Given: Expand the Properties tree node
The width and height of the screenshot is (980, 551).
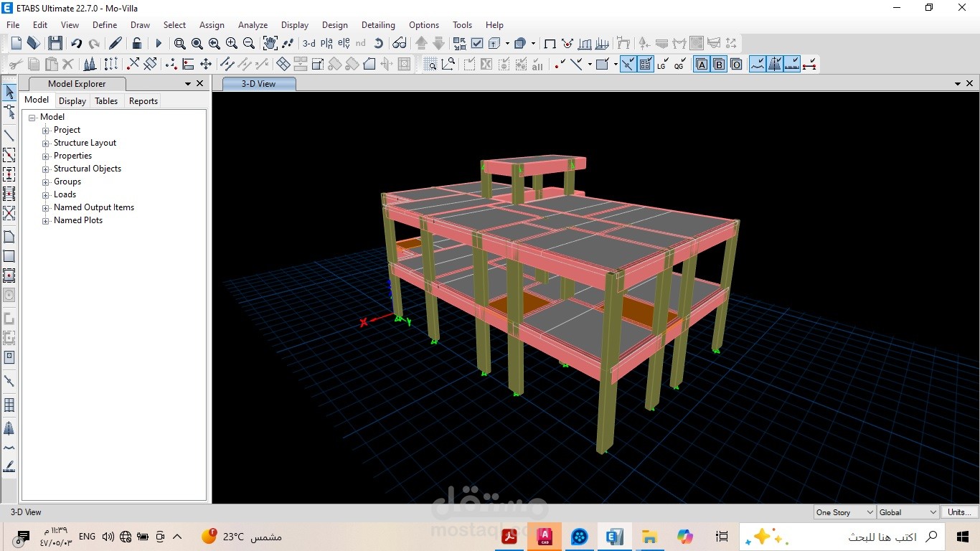Looking at the screenshot, I should tap(46, 156).
